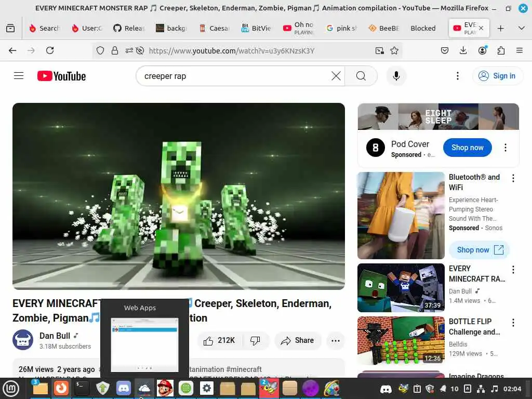Clear the search query with X
532x399 pixels.
coord(336,76)
